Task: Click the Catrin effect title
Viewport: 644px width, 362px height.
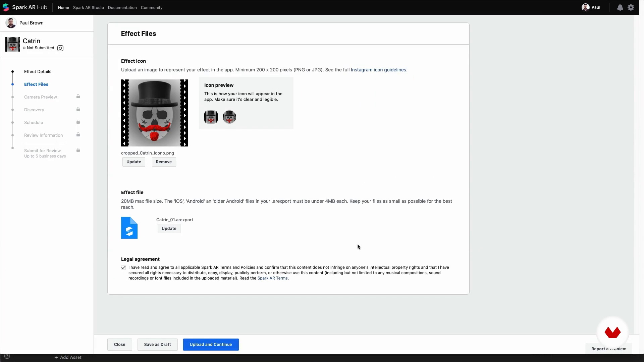Action: click(32, 41)
